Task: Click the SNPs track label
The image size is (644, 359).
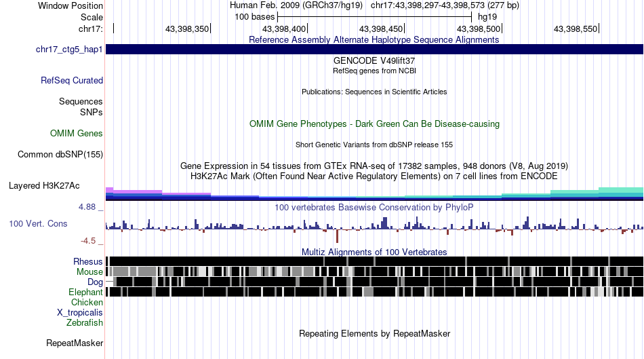Action: pos(92,112)
